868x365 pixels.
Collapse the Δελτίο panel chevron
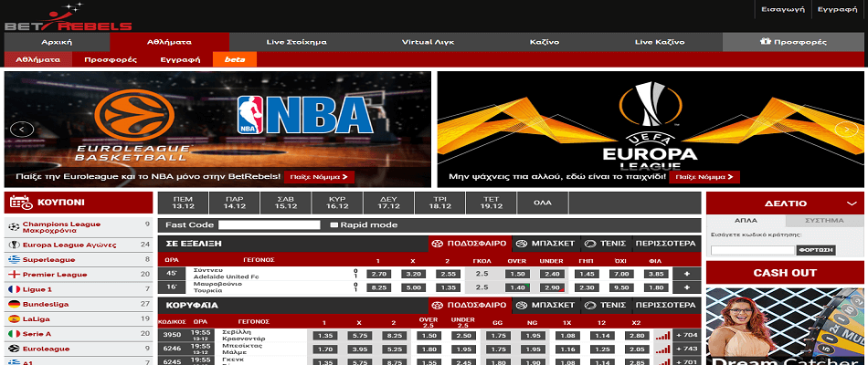click(x=852, y=203)
